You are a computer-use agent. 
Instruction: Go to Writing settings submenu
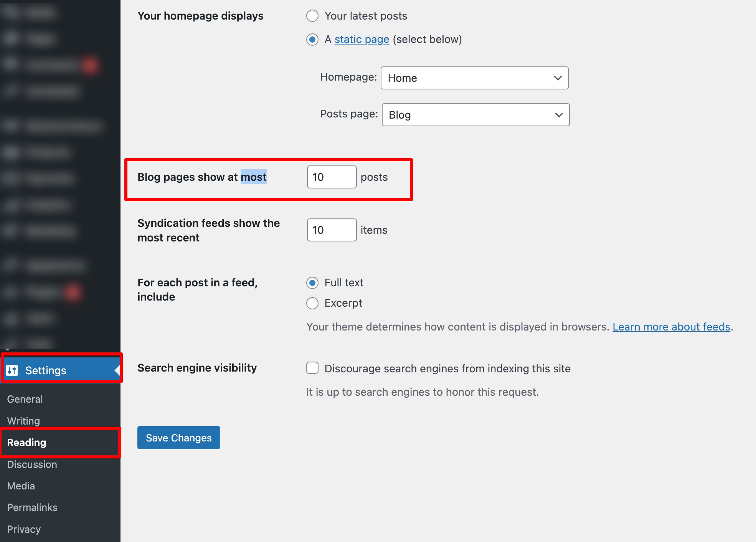[23, 421]
